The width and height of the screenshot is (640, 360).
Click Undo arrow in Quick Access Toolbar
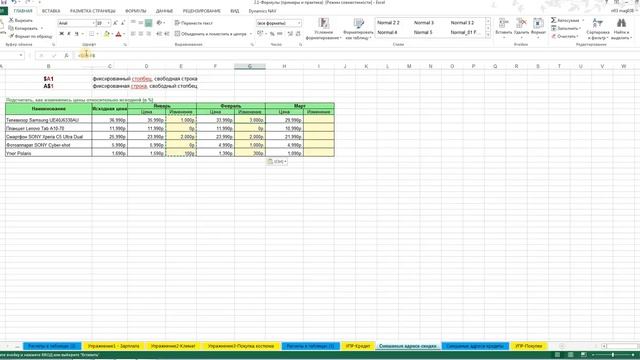[13, 2]
